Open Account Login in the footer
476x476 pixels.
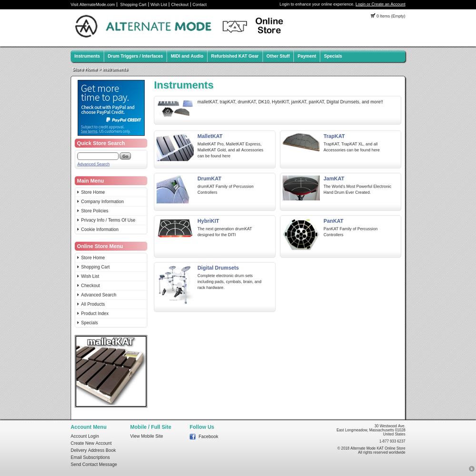[x=85, y=436]
